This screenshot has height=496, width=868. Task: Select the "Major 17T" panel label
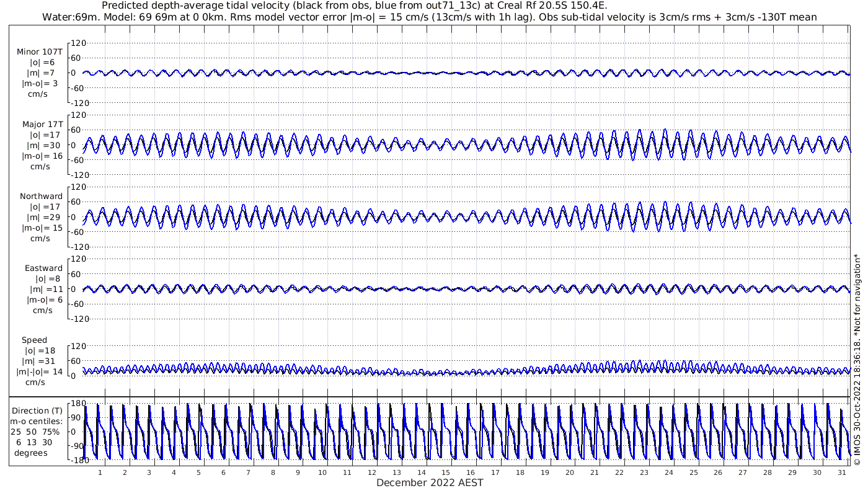[42, 125]
